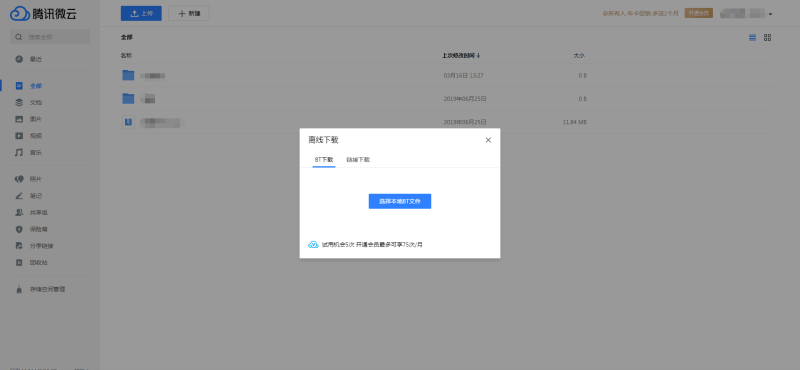
Task: Click 选择本地BT文件 button
Action: (x=400, y=202)
